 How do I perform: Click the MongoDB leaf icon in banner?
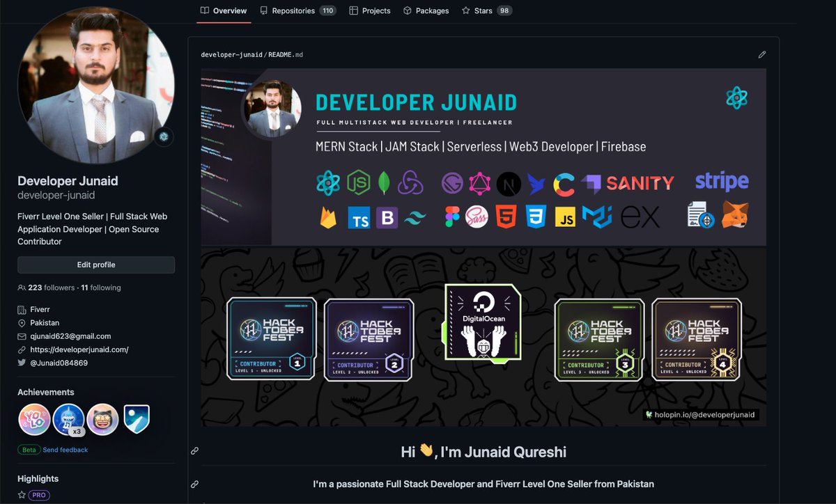click(383, 183)
